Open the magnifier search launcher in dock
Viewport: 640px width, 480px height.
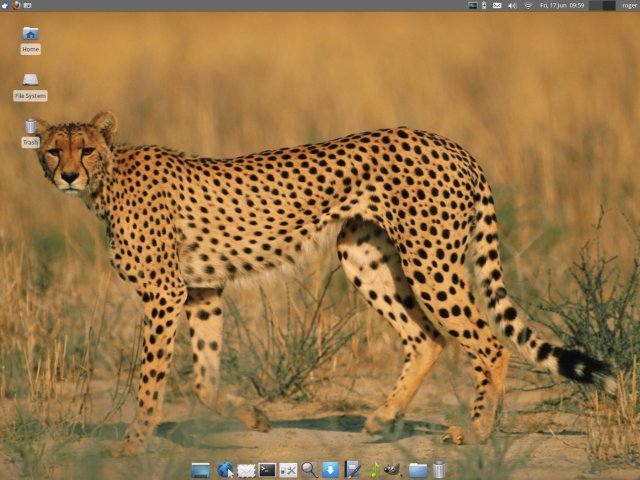pyautogui.click(x=309, y=470)
